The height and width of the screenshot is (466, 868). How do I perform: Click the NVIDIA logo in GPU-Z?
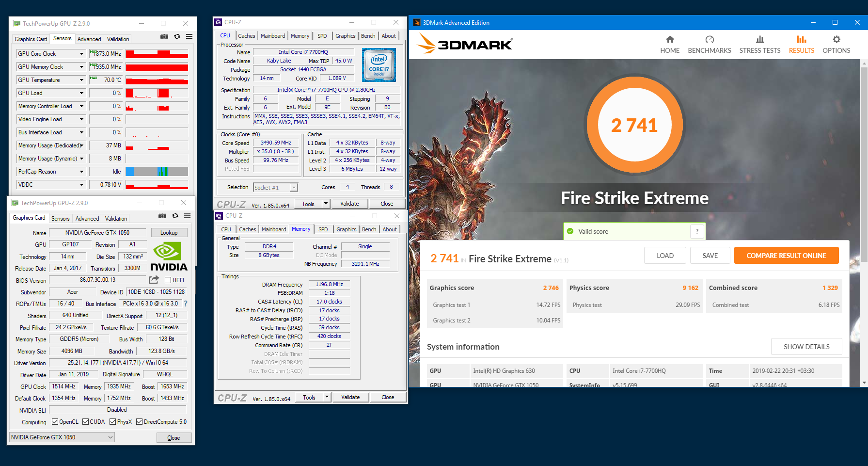pyautogui.click(x=168, y=257)
